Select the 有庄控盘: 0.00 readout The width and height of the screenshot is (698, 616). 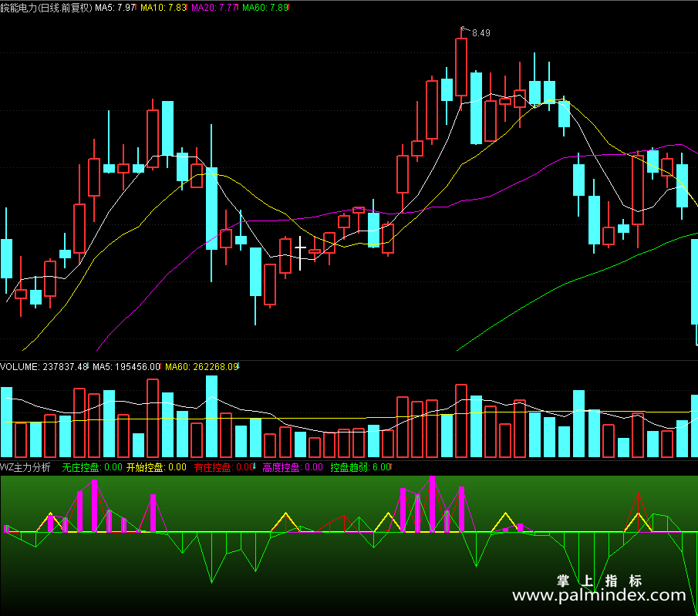224,467
